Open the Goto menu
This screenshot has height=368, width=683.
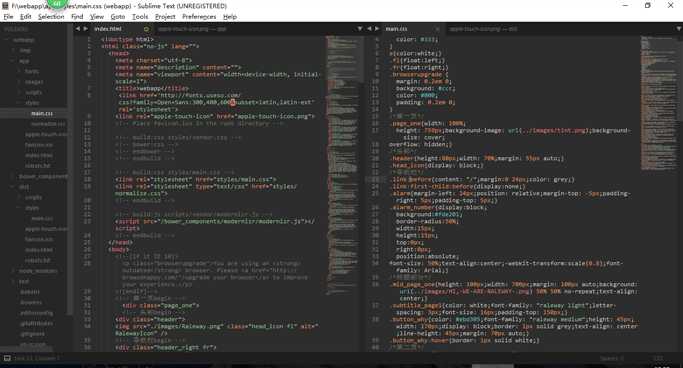coord(118,17)
